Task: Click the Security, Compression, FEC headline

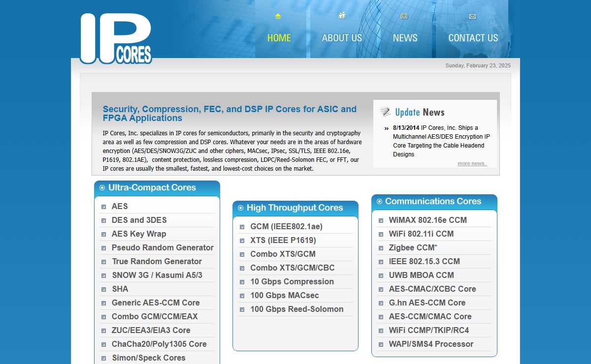Action: 230,114
